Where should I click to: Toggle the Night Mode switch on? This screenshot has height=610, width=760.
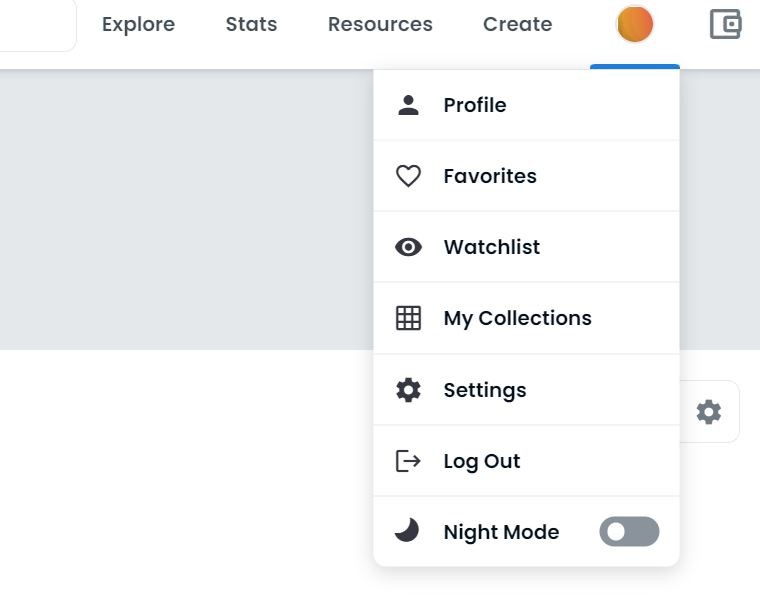(x=629, y=532)
